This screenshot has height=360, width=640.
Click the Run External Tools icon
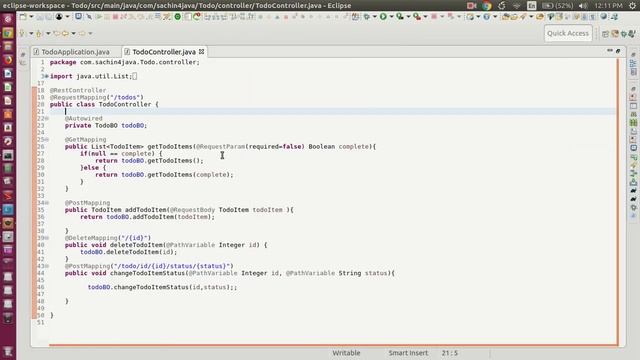coord(417,17)
